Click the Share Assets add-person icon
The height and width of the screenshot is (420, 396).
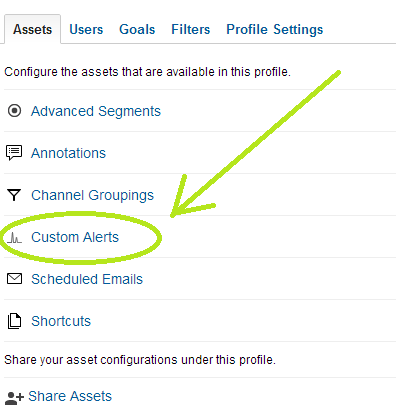15,398
